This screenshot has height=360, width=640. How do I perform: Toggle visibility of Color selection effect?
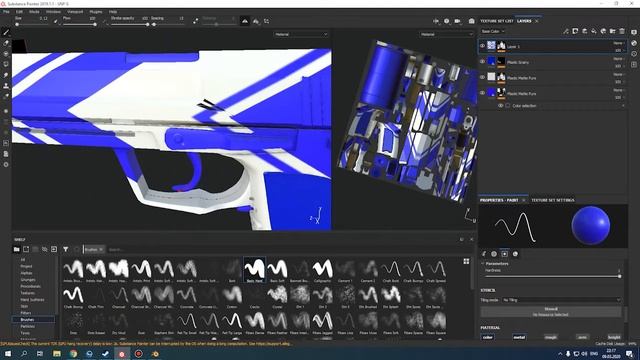click(x=500, y=106)
